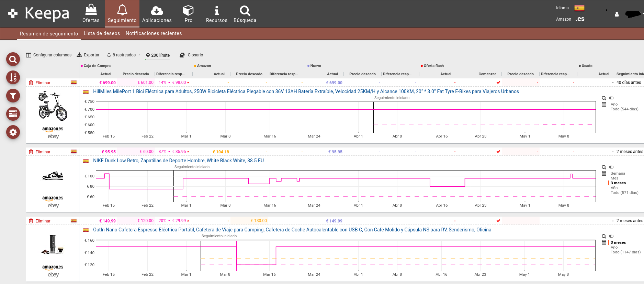Click purple Nuevo legend dot

(x=308, y=66)
